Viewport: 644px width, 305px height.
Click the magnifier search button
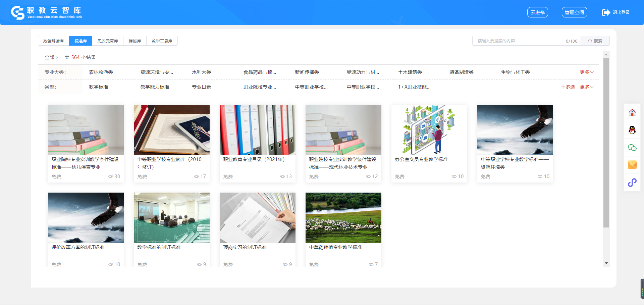(595, 41)
